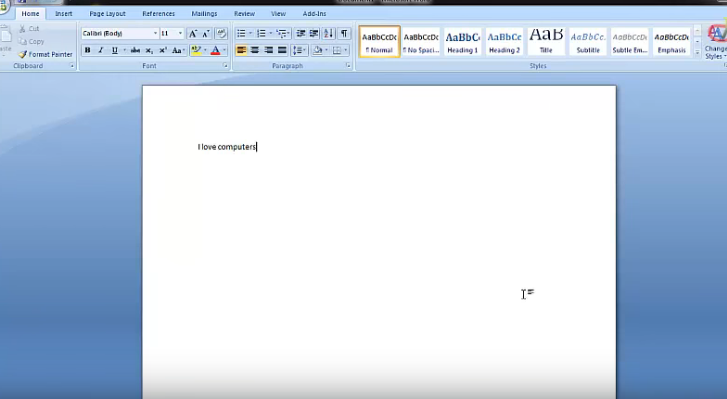Open the Paragraph dialog launcher

[x=348, y=66]
